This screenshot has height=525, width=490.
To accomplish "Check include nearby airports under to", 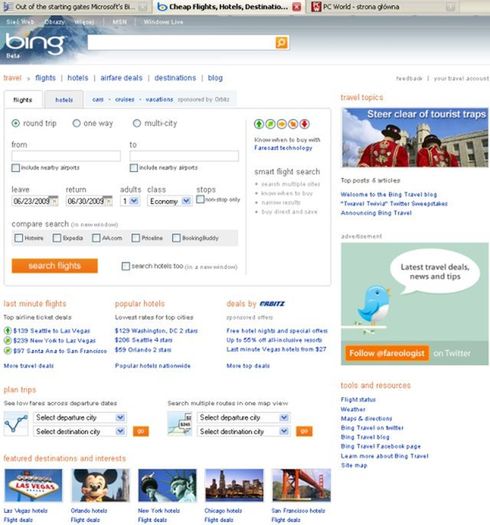I will click(134, 168).
